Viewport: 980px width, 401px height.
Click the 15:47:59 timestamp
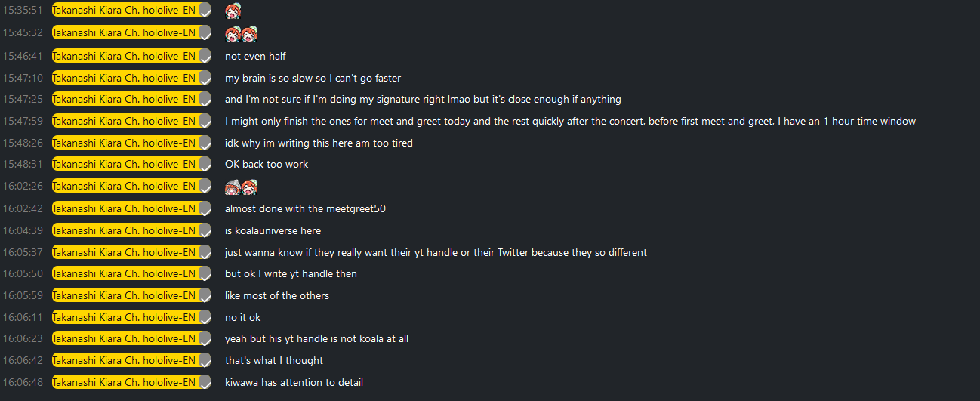coord(23,121)
